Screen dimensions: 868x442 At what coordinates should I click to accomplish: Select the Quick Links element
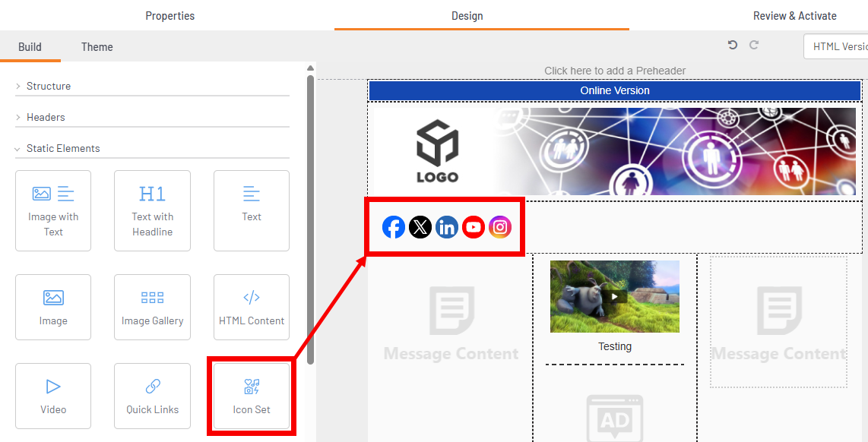[x=152, y=397]
